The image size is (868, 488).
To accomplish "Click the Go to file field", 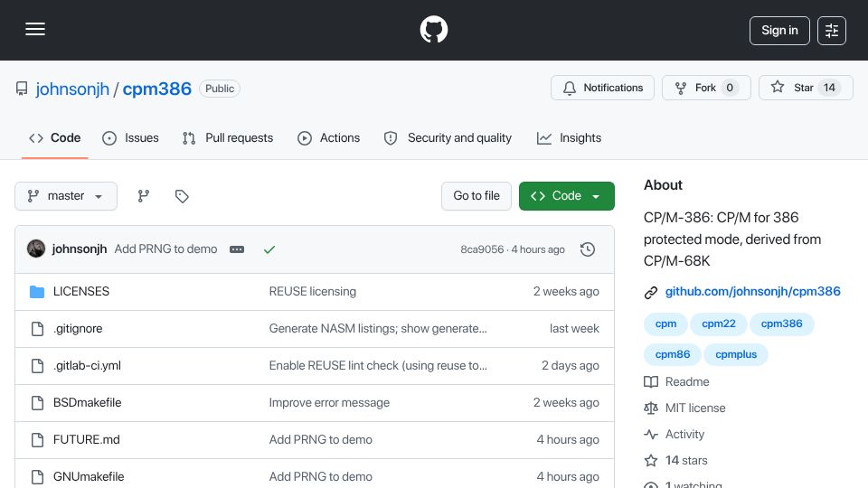I will tap(476, 196).
